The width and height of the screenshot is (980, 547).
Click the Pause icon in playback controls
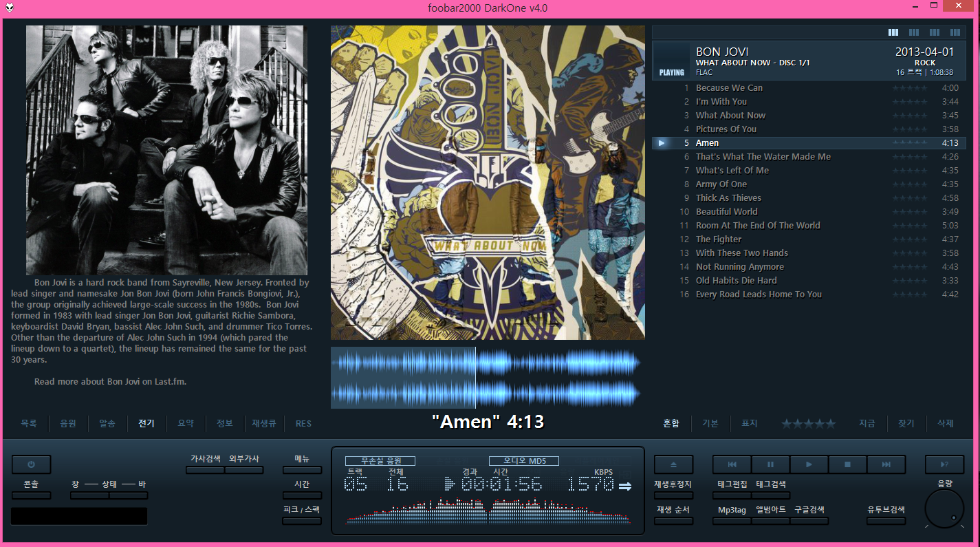[x=770, y=464]
